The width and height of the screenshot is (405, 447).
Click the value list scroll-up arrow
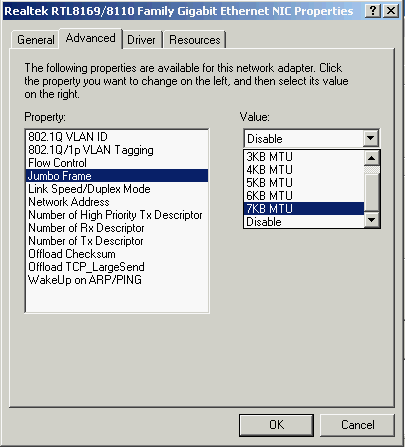coord(371,158)
